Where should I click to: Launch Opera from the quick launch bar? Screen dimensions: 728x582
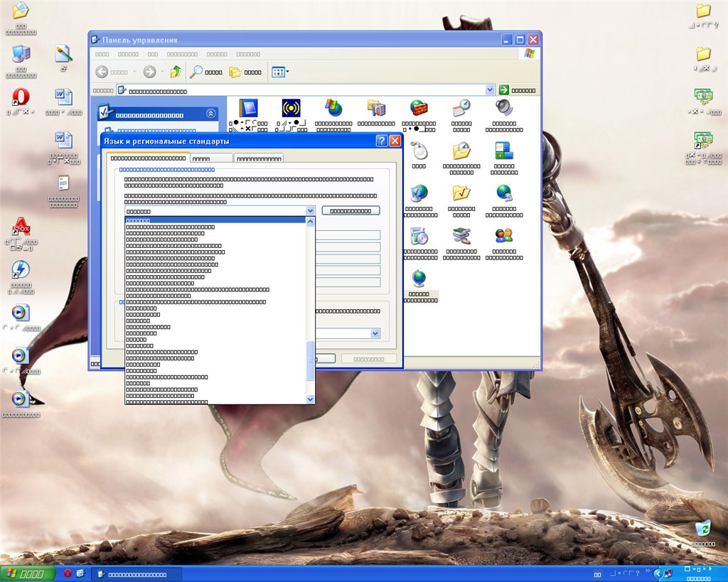pyautogui.click(x=68, y=573)
